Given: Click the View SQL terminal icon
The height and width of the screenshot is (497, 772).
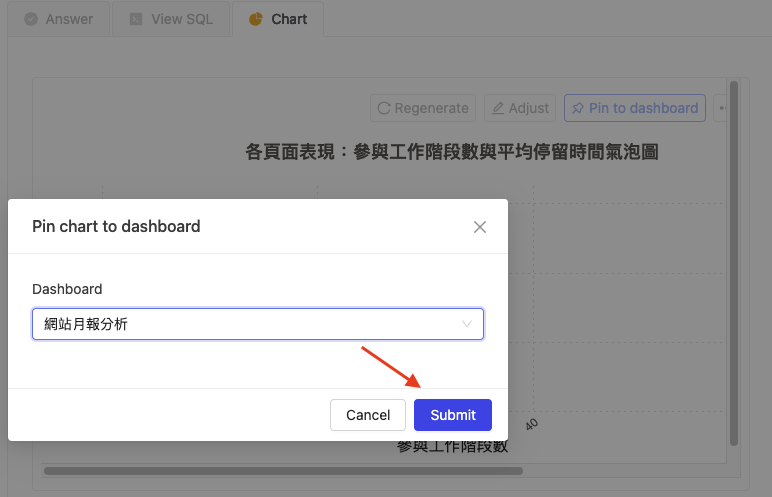Looking at the screenshot, I should coord(136,19).
